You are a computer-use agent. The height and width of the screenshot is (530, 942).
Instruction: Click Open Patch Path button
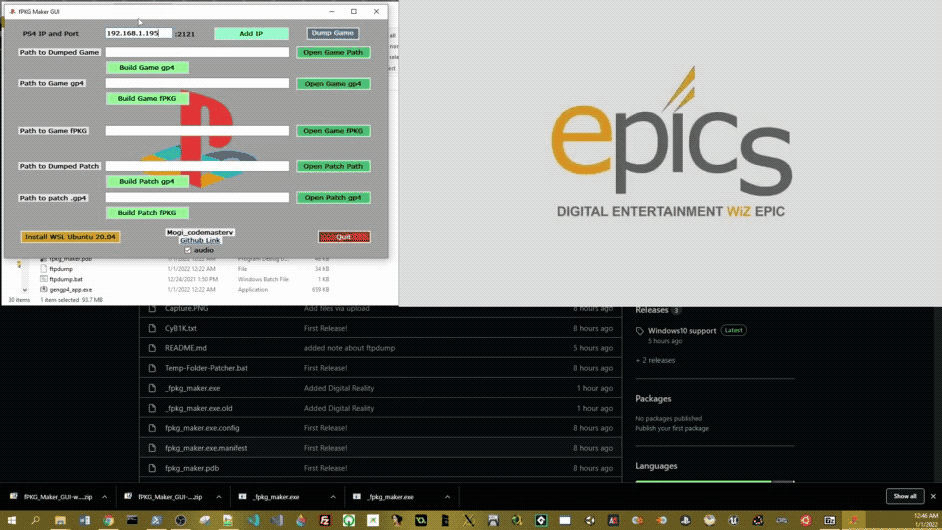(x=333, y=166)
